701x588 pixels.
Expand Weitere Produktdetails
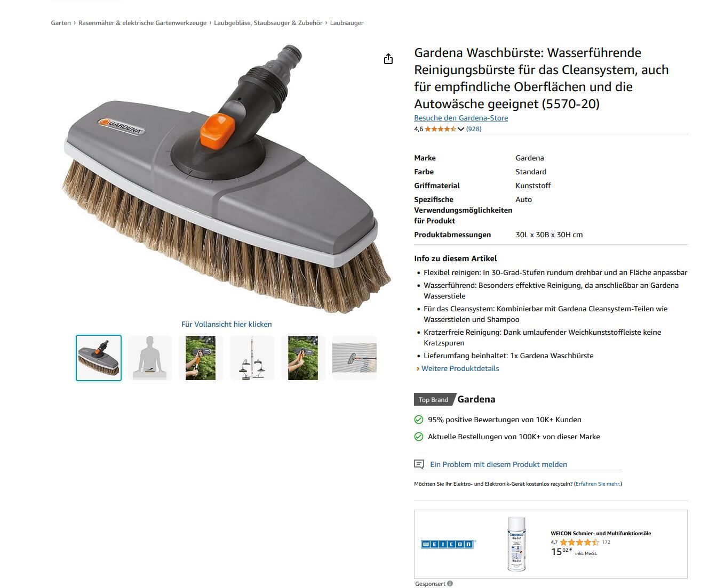point(460,368)
